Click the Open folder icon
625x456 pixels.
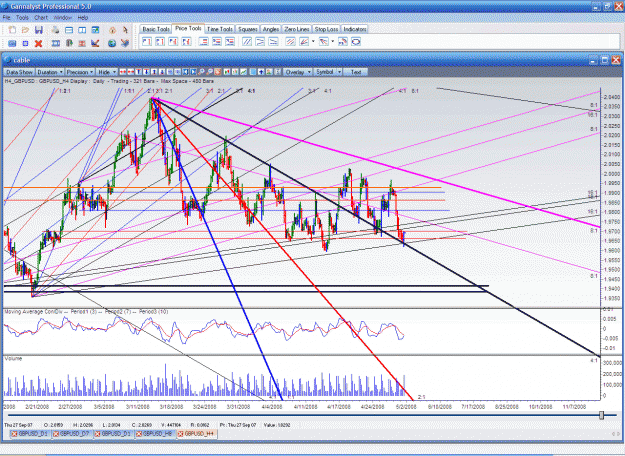(x=25, y=30)
